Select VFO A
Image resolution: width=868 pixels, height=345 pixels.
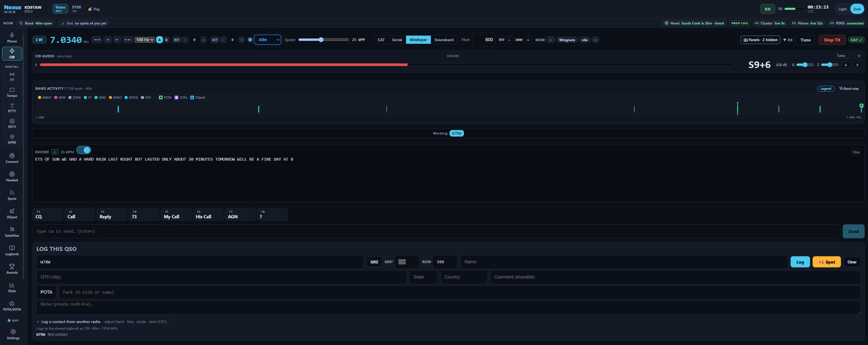159,40
